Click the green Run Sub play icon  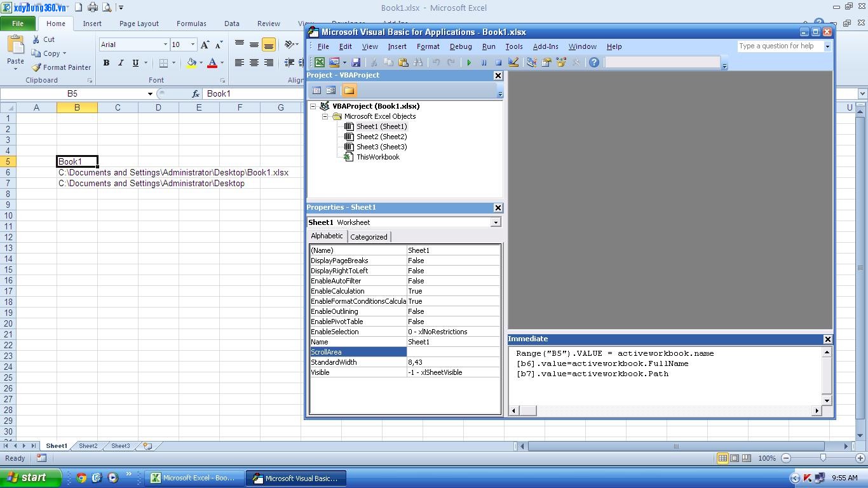coord(469,62)
